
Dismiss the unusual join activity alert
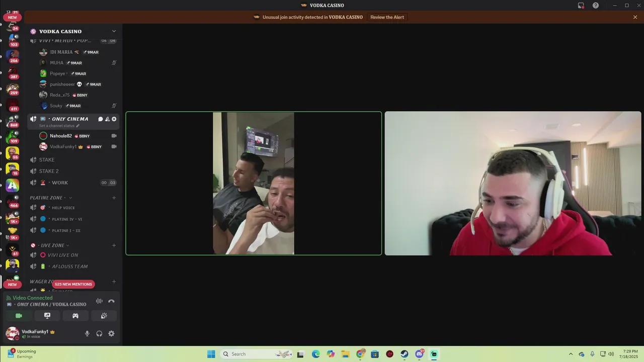pyautogui.click(x=635, y=17)
